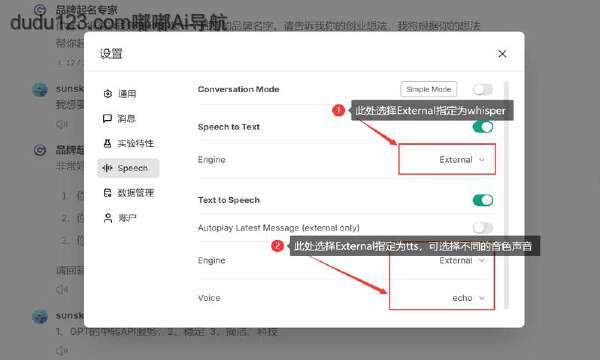Click the speaker icon under the sunsk message
This screenshot has width=600, height=360.
(x=62, y=124)
